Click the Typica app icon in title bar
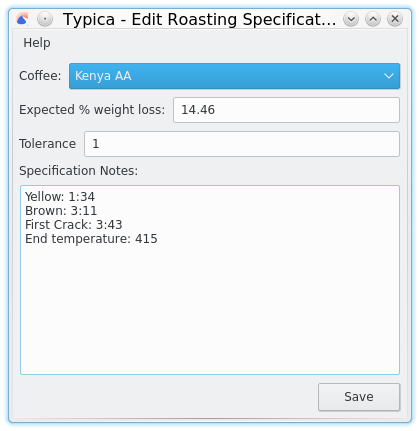Viewport: 420px width, 431px height. click(x=22, y=19)
